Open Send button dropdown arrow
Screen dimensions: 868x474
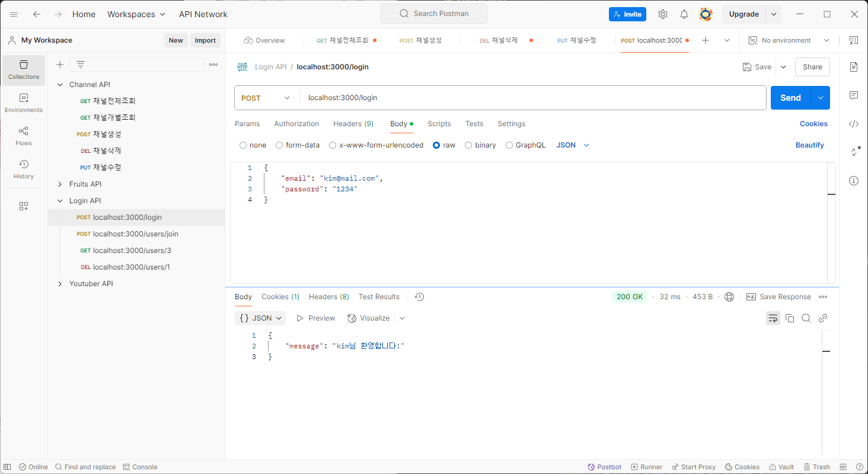(821, 98)
